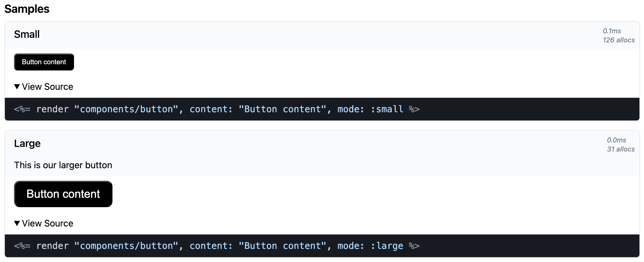
Task: Click the "Small" sample title
Action: click(x=27, y=34)
